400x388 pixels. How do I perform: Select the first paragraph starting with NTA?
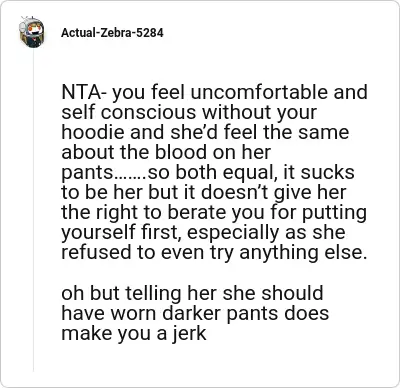(x=214, y=172)
